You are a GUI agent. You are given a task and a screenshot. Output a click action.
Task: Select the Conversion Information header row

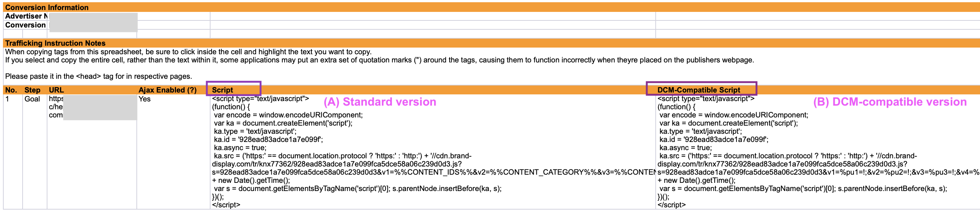(x=46, y=7)
